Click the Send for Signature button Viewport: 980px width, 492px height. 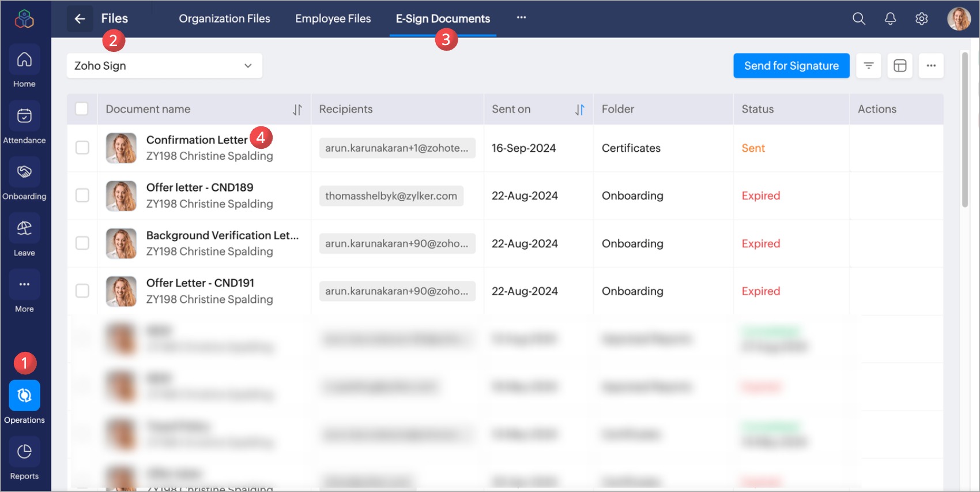click(x=791, y=66)
